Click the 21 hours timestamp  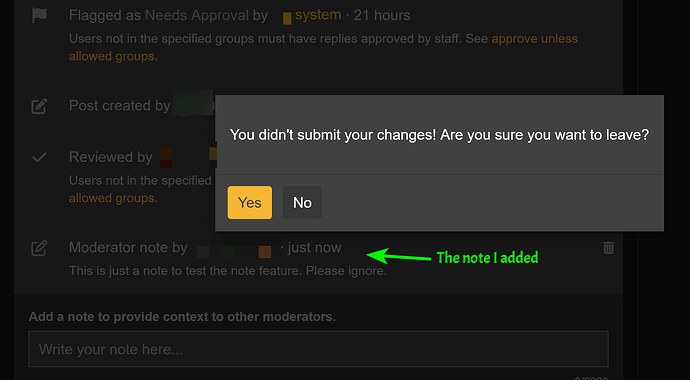382,15
